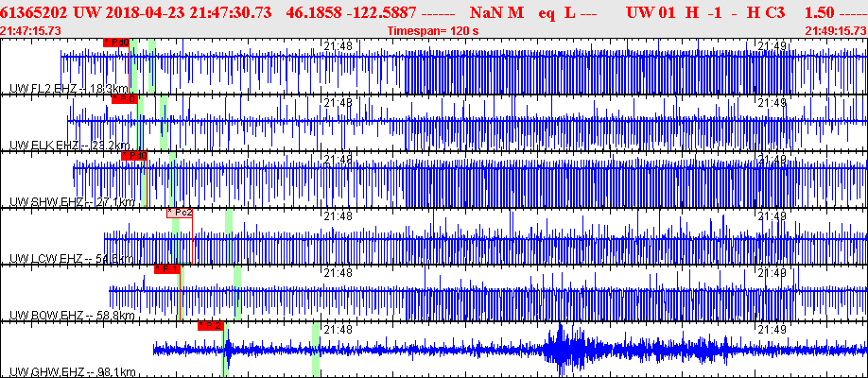Select the UW GHW EHZ channel label
Screen dimensions: 868x378
43,371
